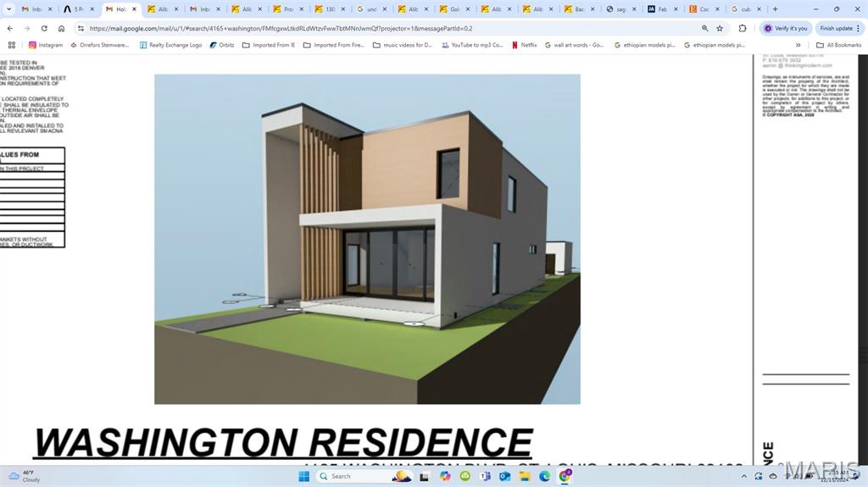Go back to the previous page
The width and height of the screenshot is (868, 487).
coord(10,28)
